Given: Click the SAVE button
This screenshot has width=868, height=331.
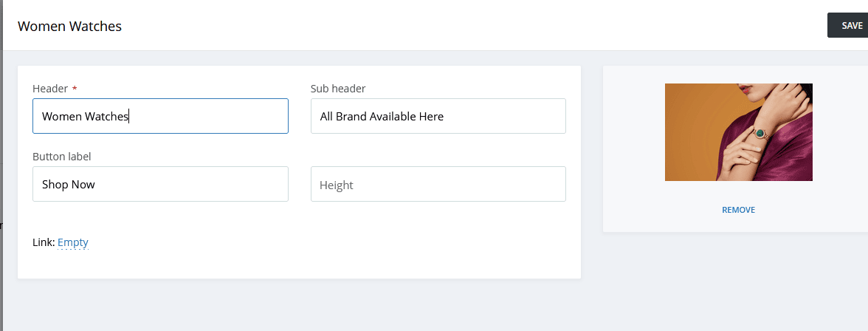Looking at the screenshot, I should click(x=850, y=25).
